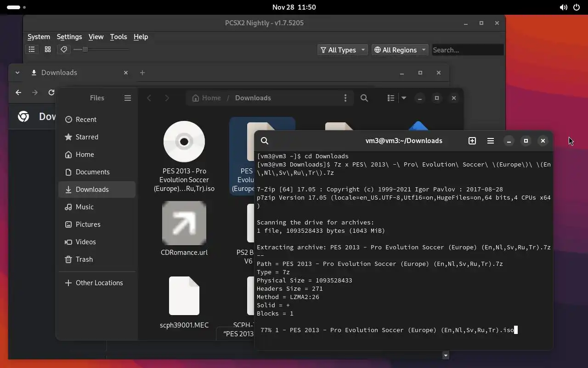This screenshot has width=588, height=368.
Task: Close the Downloads browser tab
Action: pyautogui.click(x=126, y=73)
